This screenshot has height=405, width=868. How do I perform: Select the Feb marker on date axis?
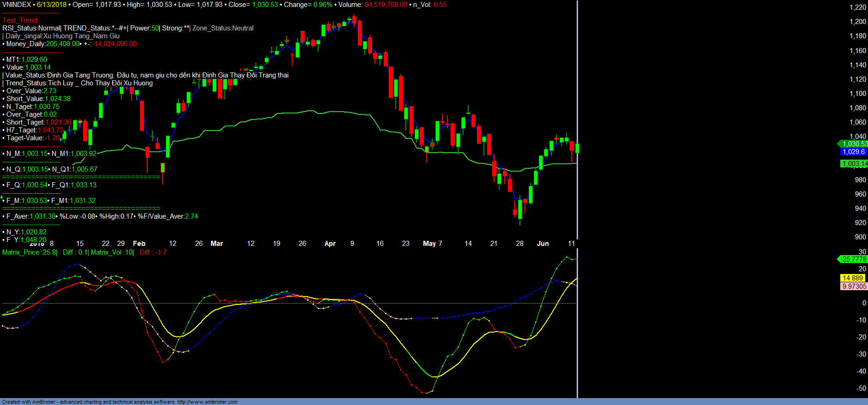139,244
